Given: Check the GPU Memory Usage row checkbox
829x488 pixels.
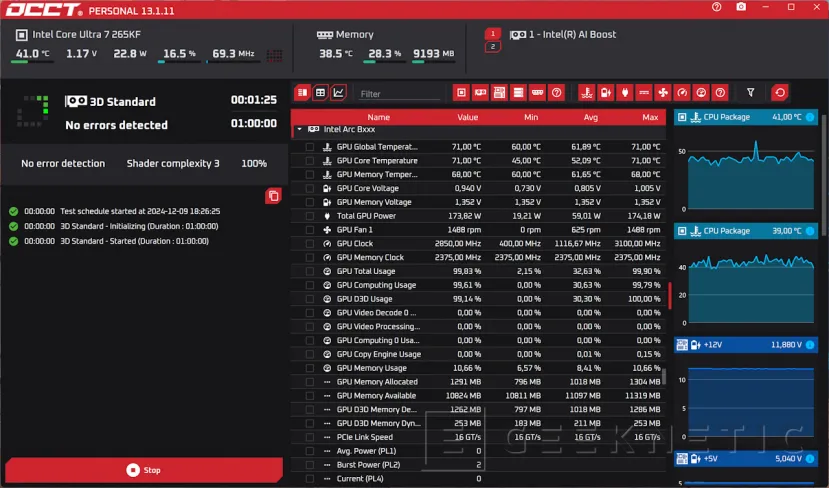Looking at the screenshot, I should click(x=310, y=368).
